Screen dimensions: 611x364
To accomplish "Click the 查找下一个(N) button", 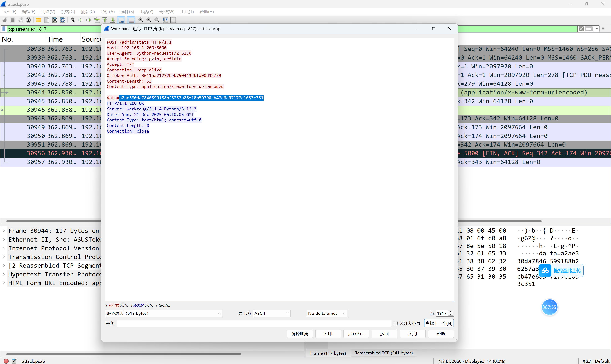I will pyautogui.click(x=439, y=323).
